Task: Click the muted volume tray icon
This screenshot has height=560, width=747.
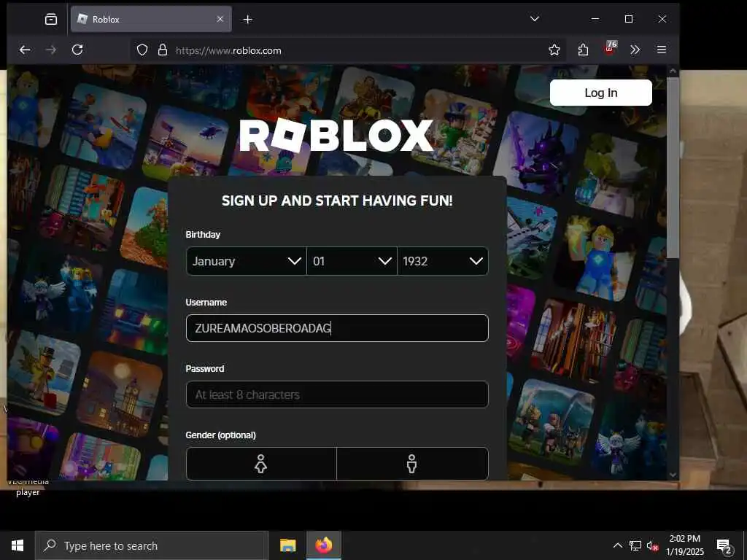Action: [x=652, y=545]
